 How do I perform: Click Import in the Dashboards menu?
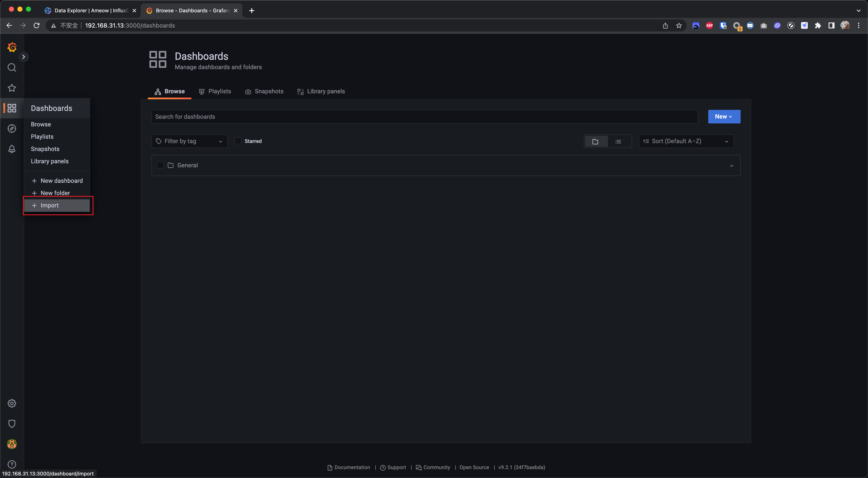[50, 205]
